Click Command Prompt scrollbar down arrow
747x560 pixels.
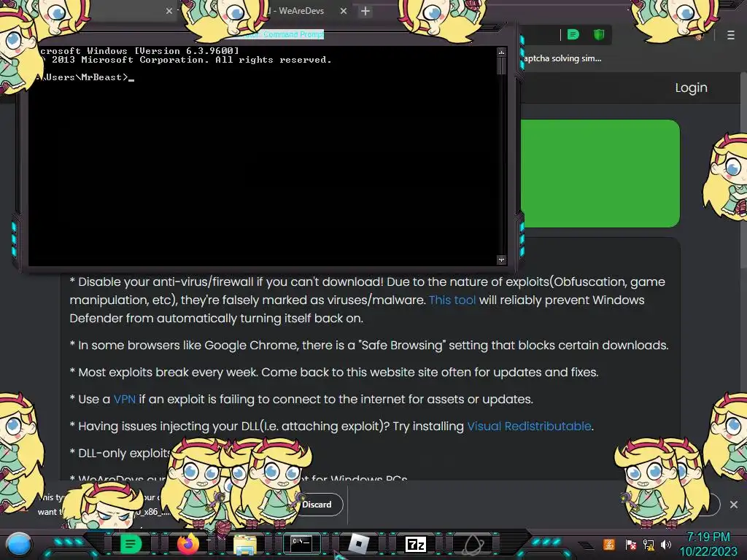click(501, 260)
